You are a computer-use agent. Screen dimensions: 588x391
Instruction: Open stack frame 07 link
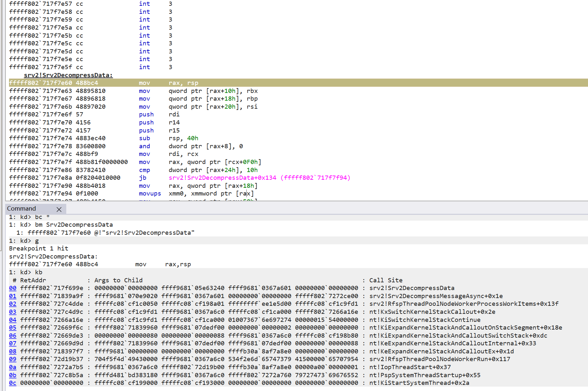pos(13,343)
